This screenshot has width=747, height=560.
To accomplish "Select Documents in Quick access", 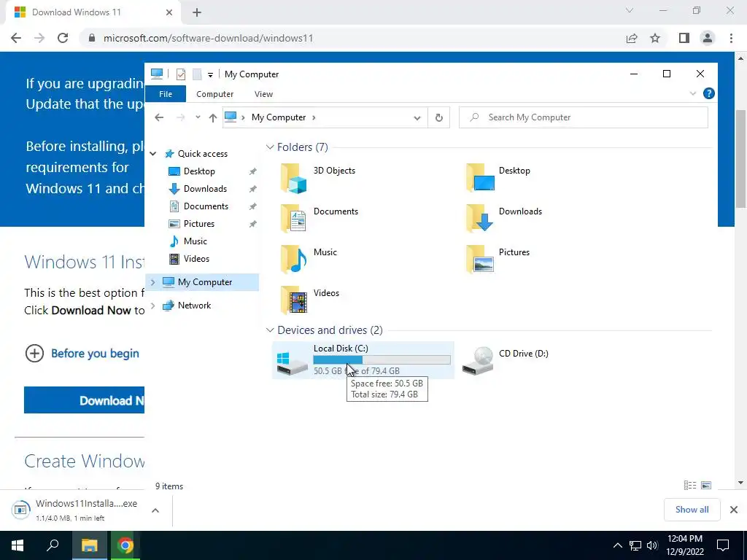I will [206, 206].
